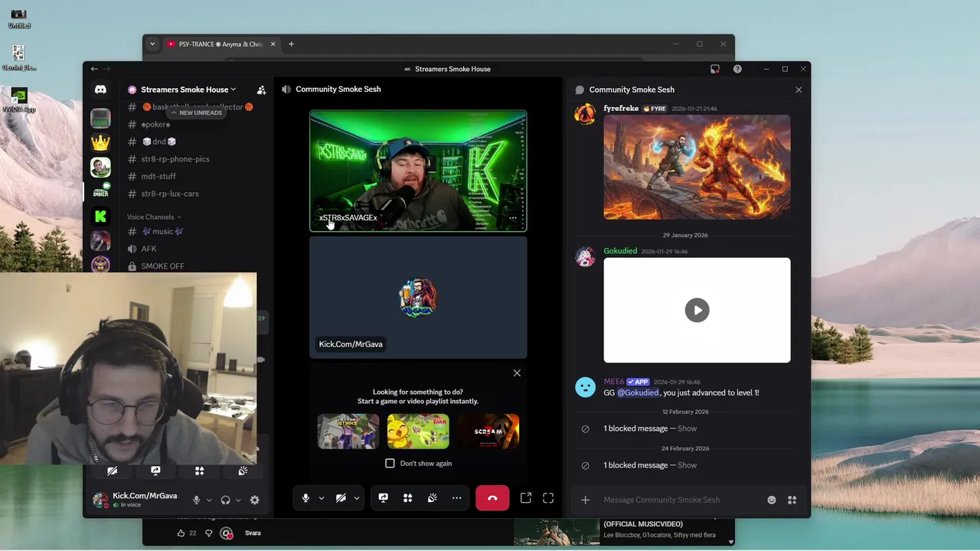
Task: Open user settings gear icon
Action: click(254, 500)
